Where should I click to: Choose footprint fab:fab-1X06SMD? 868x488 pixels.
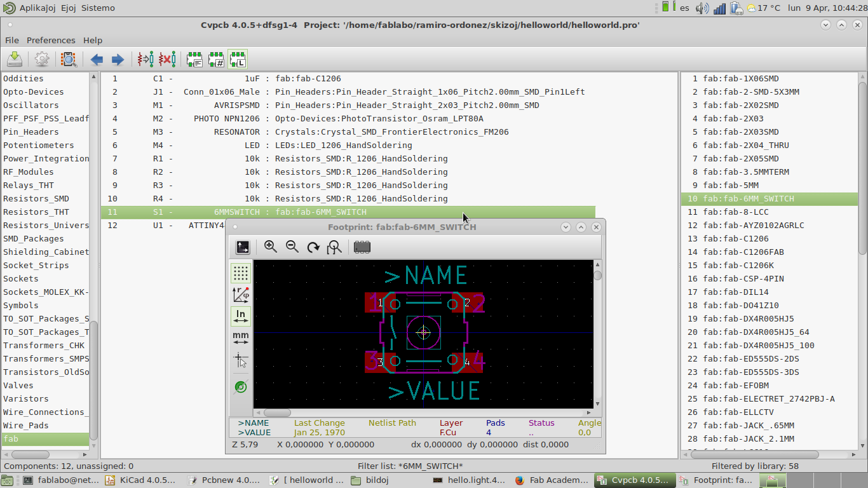[x=770, y=78]
